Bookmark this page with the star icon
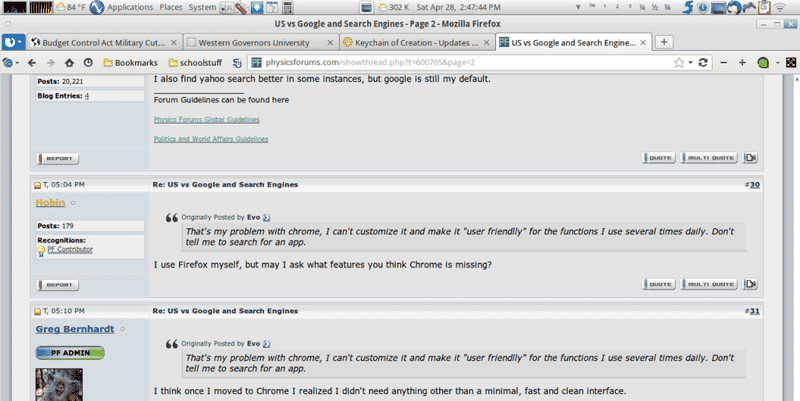The height and width of the screenshot is (401, 800). tap(679, 62)
